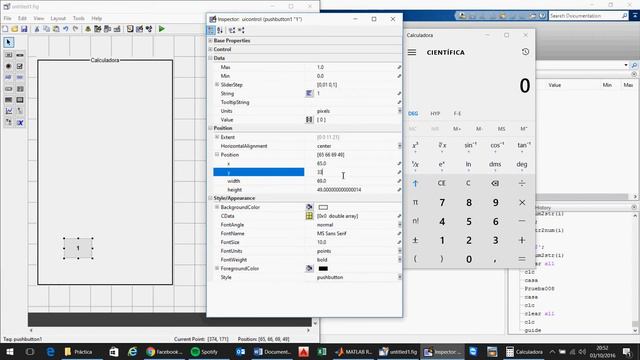640x360 pixels.
Task: Click the Undo arrow in GUIDE toolbar
Action: [x=66, y=29]
